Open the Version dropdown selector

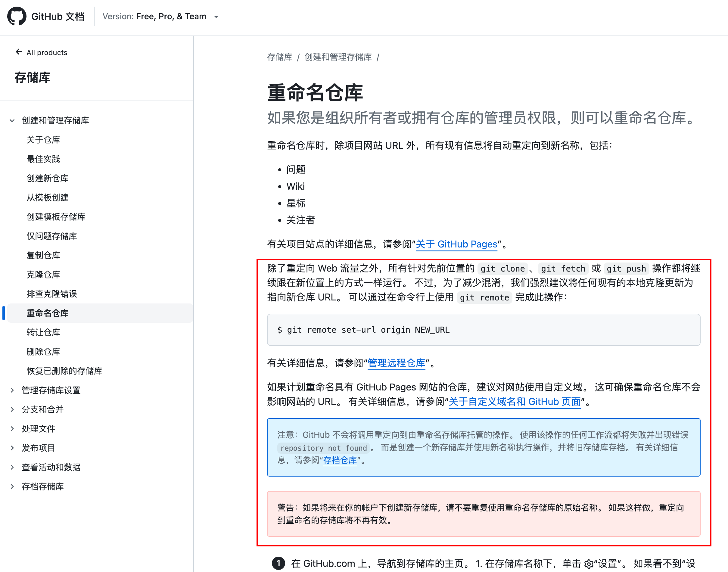coord(161,17)
